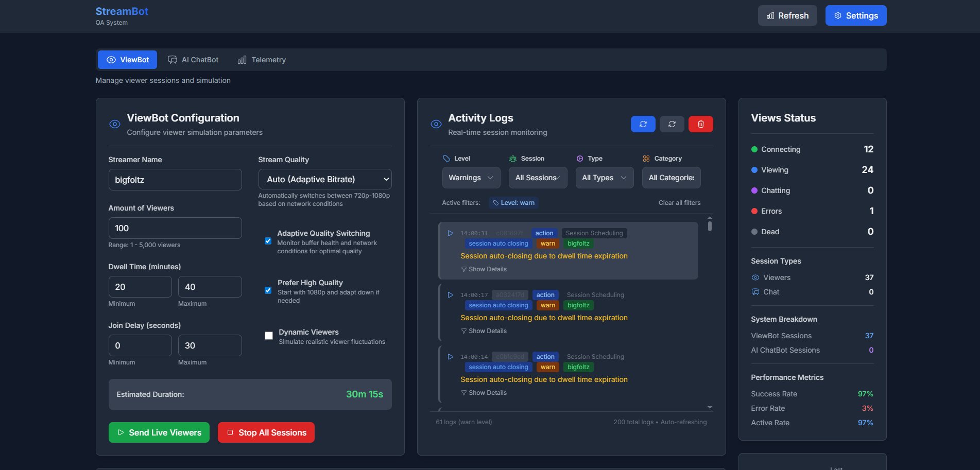
Task: Click the gray auto-refresh icon in Activity Logs
Action: coord(672,124)
